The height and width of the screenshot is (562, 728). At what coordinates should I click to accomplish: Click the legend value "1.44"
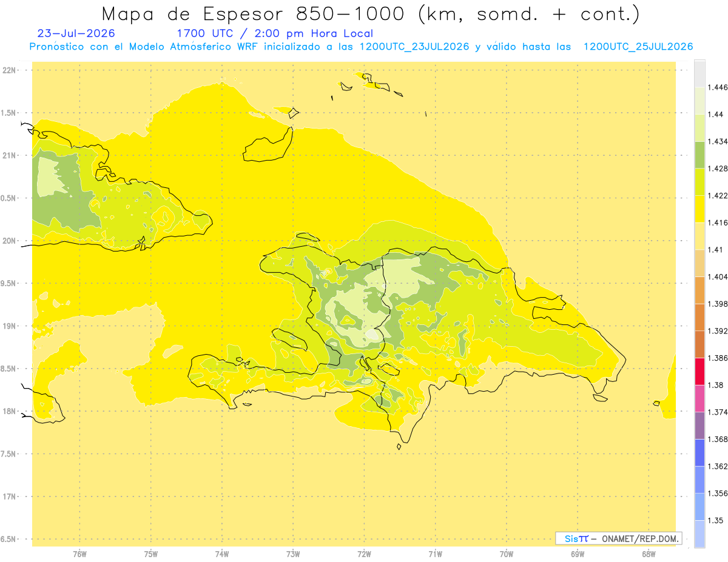(715, 115)
